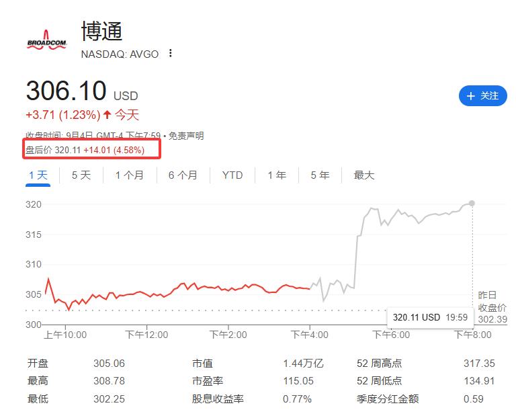This screenshot has width=516, height=420.
Task: Click the Broadcom logo icon
Action: 46,40
